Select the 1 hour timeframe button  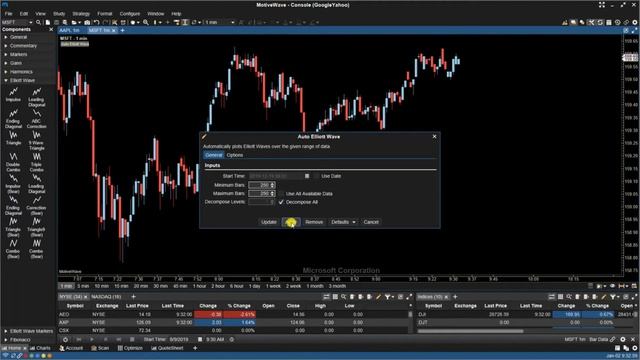(200, 286)
